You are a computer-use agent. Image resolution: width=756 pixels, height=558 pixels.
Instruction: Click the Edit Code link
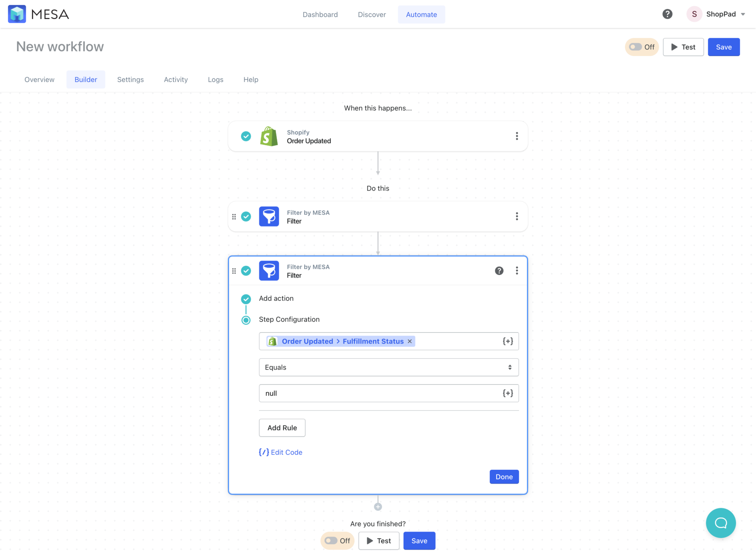(280, 452)
